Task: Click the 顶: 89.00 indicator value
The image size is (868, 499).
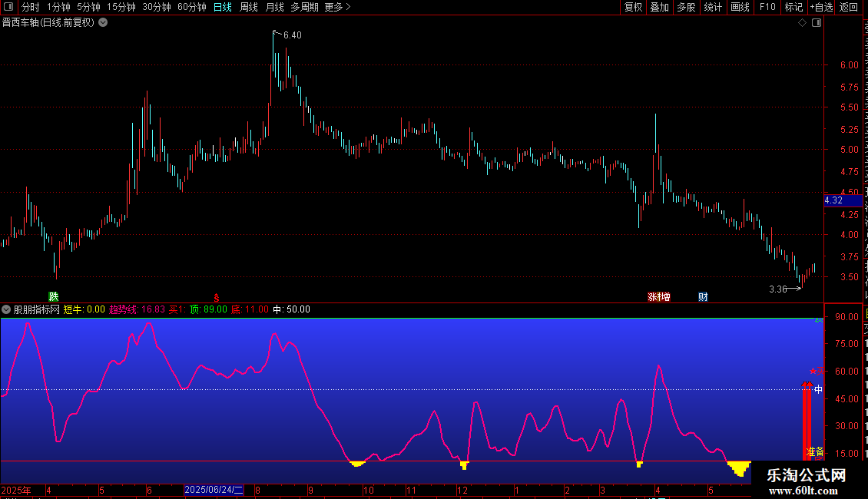Action: coord(208,309)
